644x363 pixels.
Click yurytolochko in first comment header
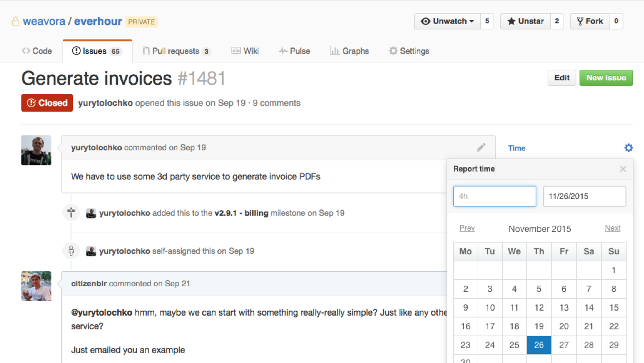coord(96,148)
